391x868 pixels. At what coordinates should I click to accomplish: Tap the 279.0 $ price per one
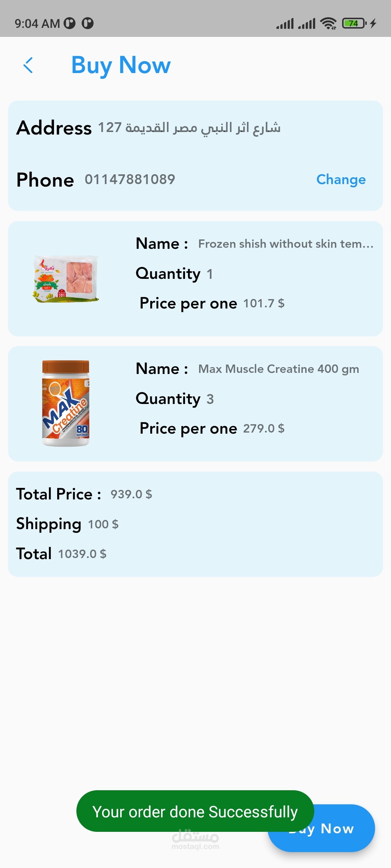tap(264, 429)
